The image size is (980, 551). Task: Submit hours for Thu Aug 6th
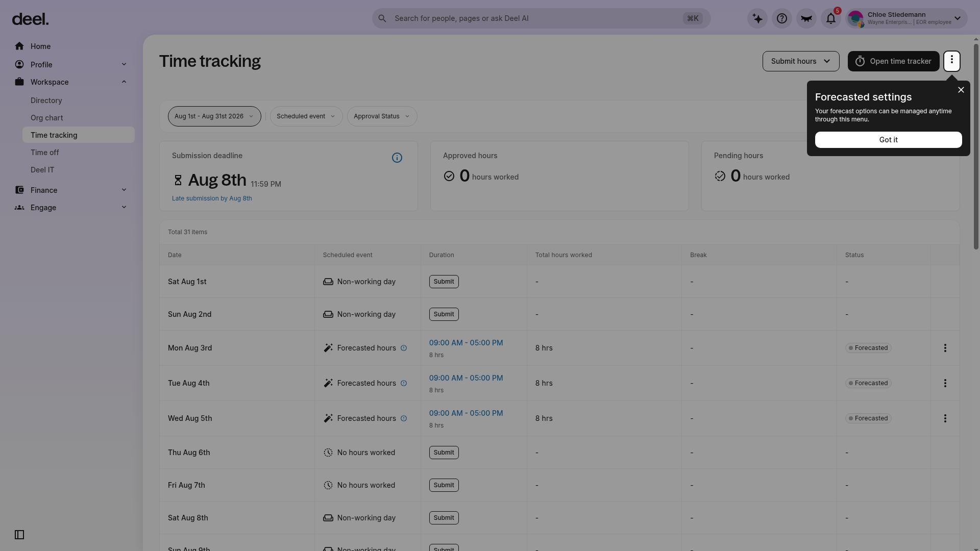[444, 453]
